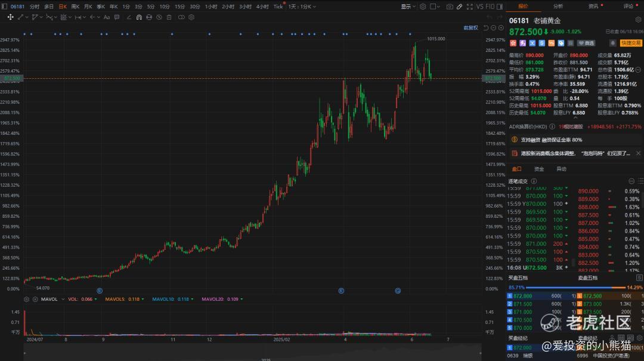
Task: Expand the 显示 display dropdown
Action: click(x=408, y=7)
